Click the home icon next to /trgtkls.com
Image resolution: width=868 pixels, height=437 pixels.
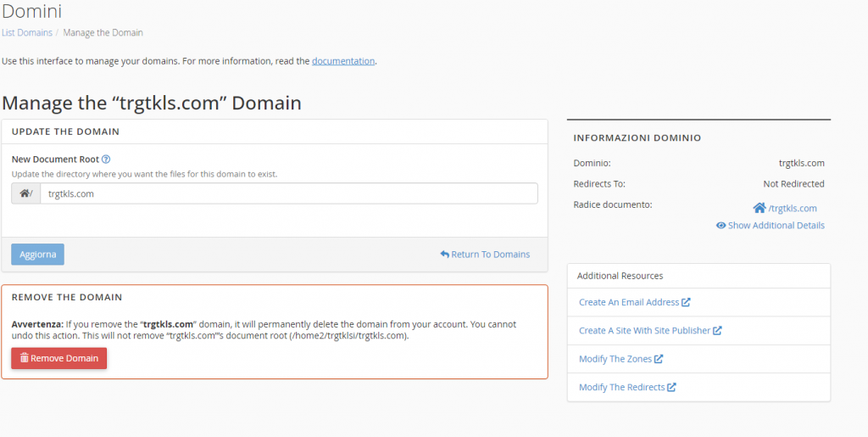tap(759, 208)
